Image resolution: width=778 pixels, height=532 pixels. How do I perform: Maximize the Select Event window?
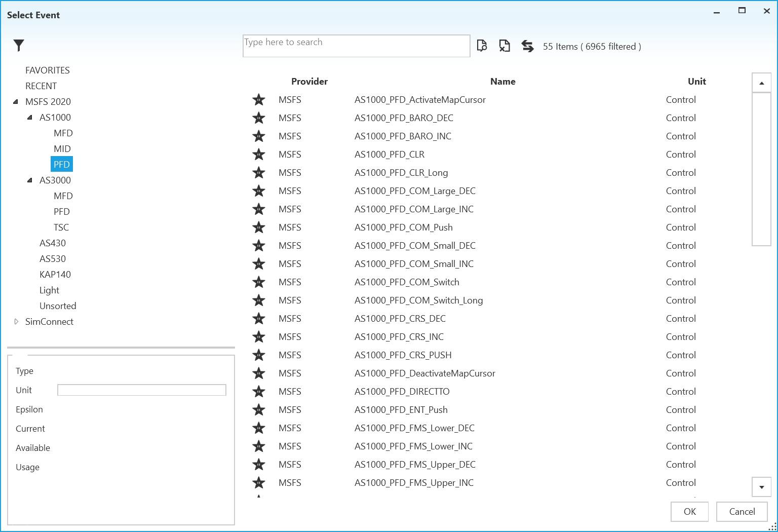pos(742,11)
